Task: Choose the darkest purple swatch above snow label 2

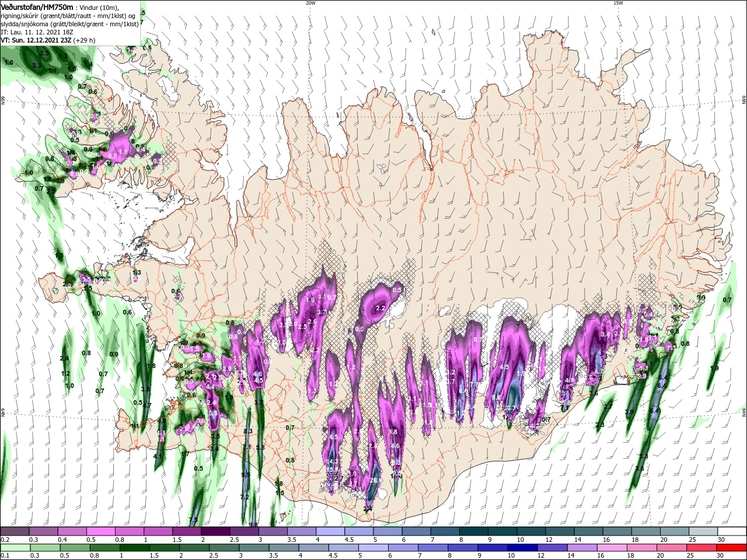Action: pyautogui.click(x=215, y=531)
